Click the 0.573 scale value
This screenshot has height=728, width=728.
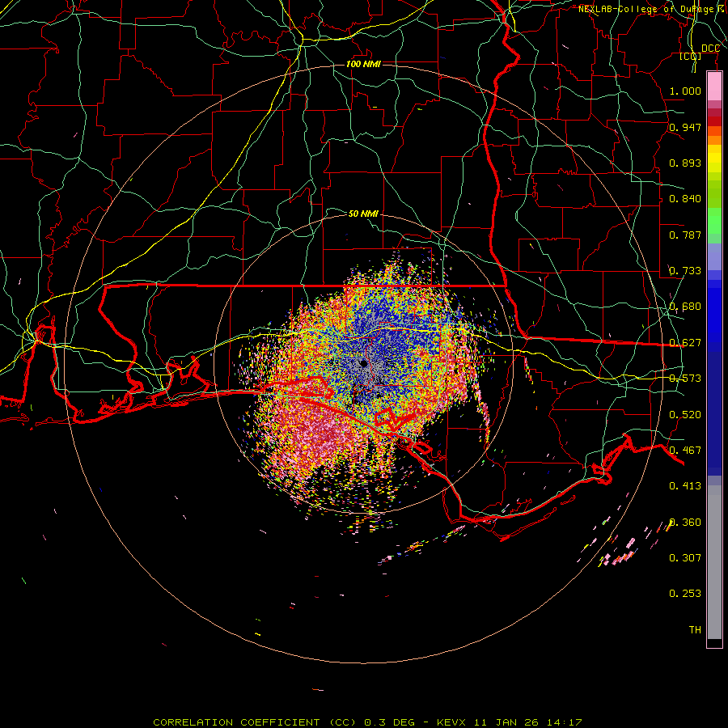pos(685,379)
